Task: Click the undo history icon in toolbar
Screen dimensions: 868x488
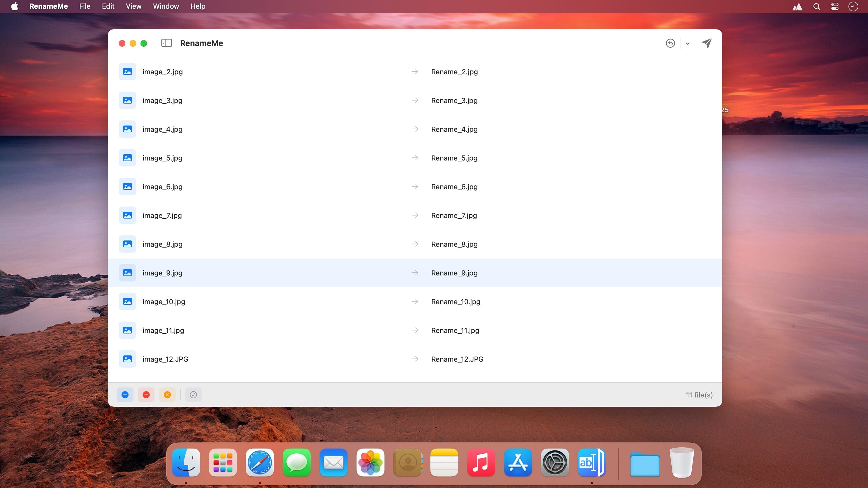Action: pyautogui.click(x=670, y=43)
